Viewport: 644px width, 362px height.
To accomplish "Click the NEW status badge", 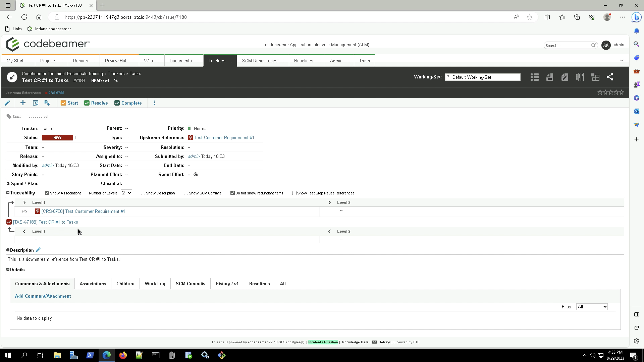I will [57, 138].
